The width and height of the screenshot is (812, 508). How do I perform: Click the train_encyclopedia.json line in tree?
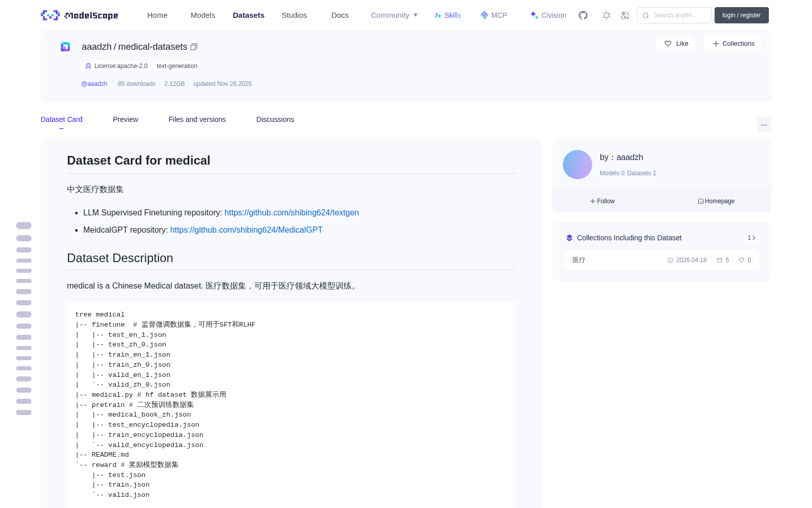tap(156, 435)
